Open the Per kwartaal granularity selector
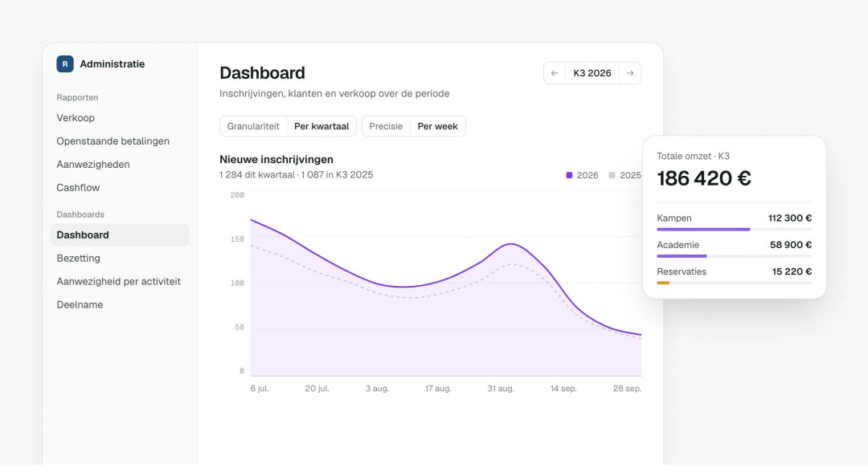This screenshot has height=465, width=868. (321, 126)
